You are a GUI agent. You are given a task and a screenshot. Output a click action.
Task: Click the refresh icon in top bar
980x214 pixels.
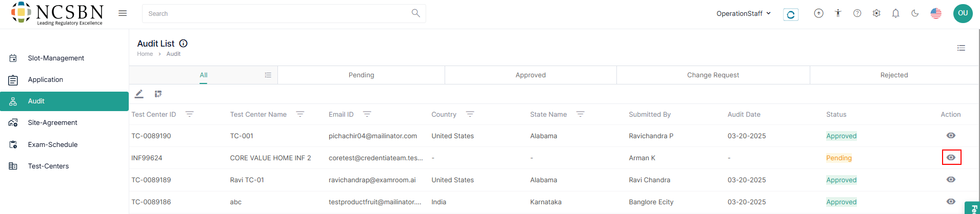click(791, 14)
